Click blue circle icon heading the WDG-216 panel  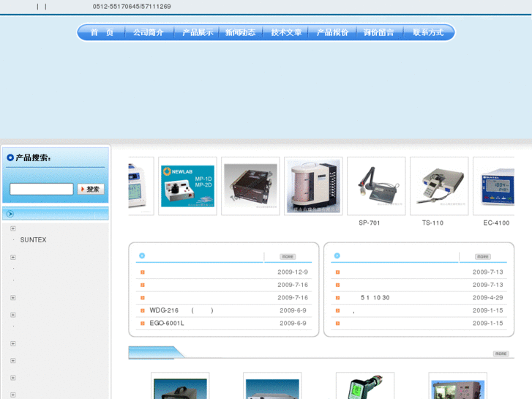click(142, 256)
